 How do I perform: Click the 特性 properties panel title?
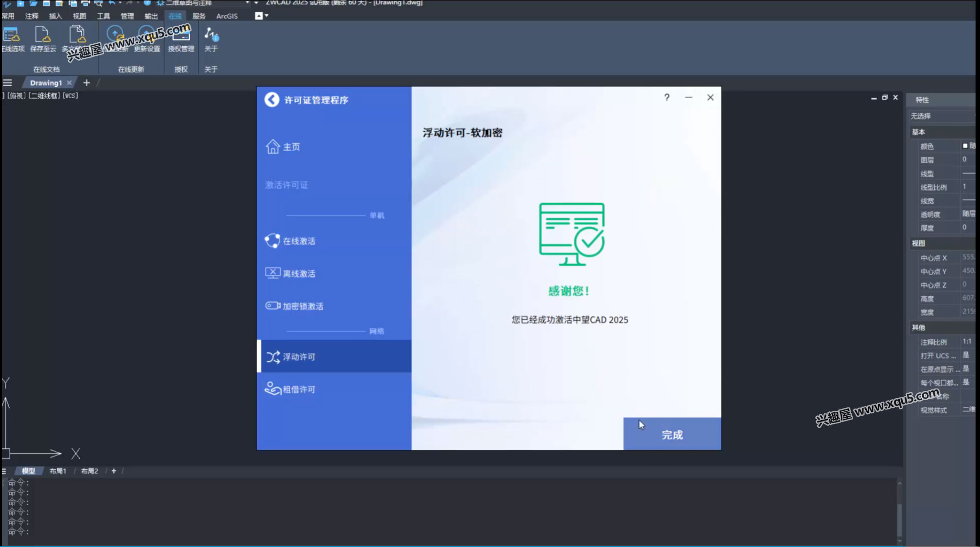tap(922, 100)
